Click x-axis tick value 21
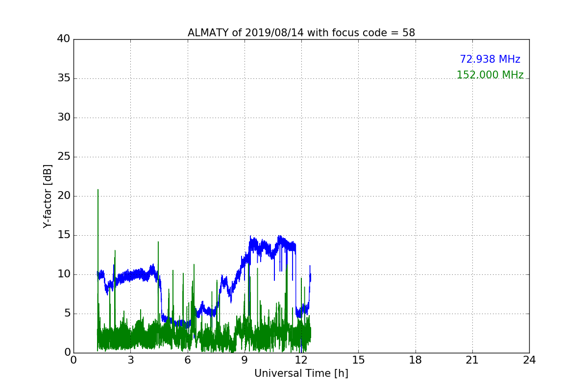Viewport: 588px width, 392px height. coord(472,360)
